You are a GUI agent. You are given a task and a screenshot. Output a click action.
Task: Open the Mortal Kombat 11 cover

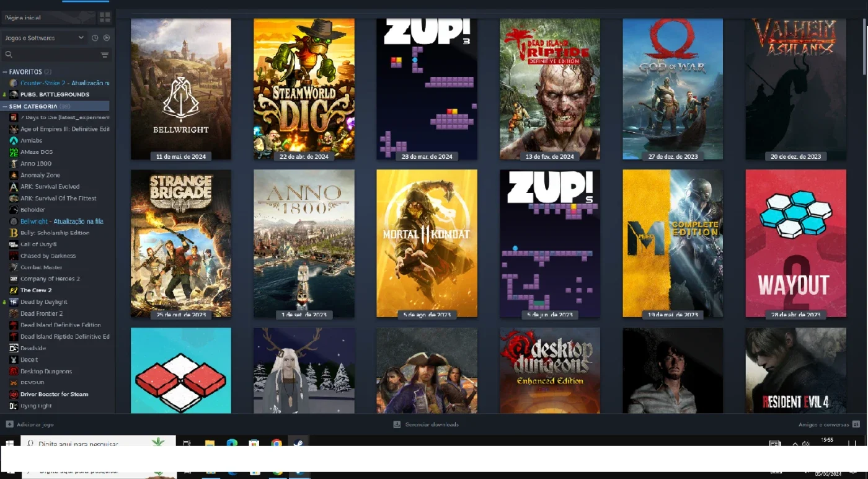coord(427,243)
